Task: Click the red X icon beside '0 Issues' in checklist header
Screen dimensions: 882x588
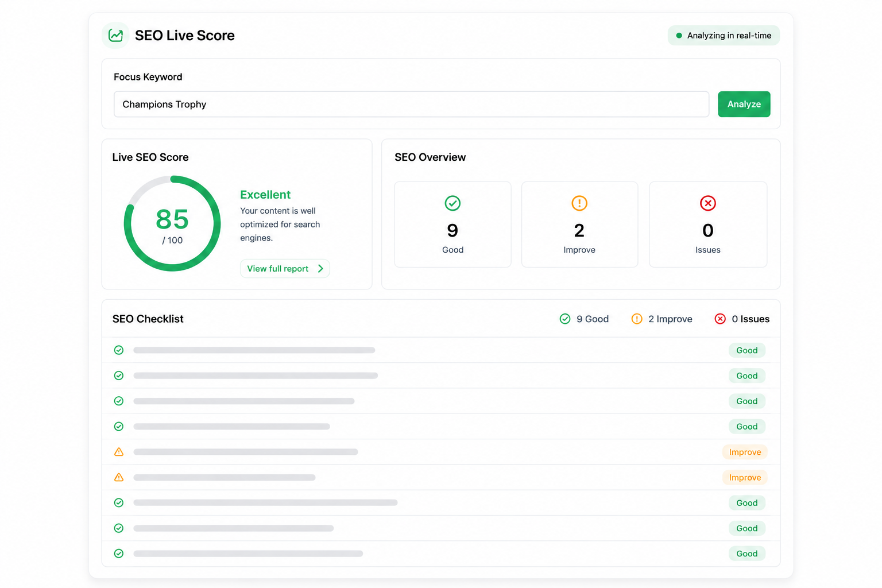Action: pos(720,319)
